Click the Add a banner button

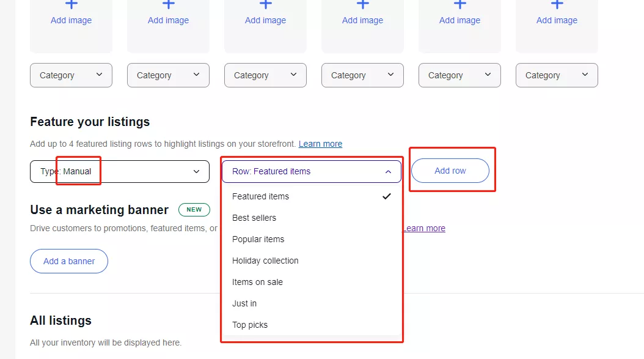click(69, 261)
